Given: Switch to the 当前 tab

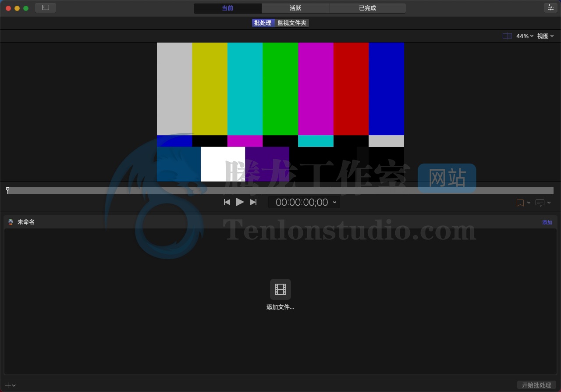Looking at the screenshot, I should (227, 8).
